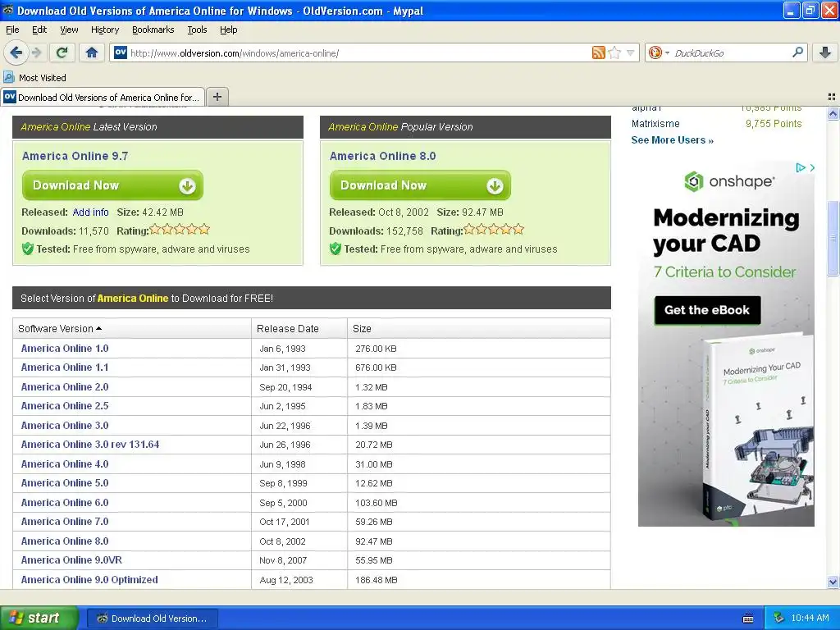Screen dimensions: 840x630
Task: Open a new tab with plus button
Action: 217,97
